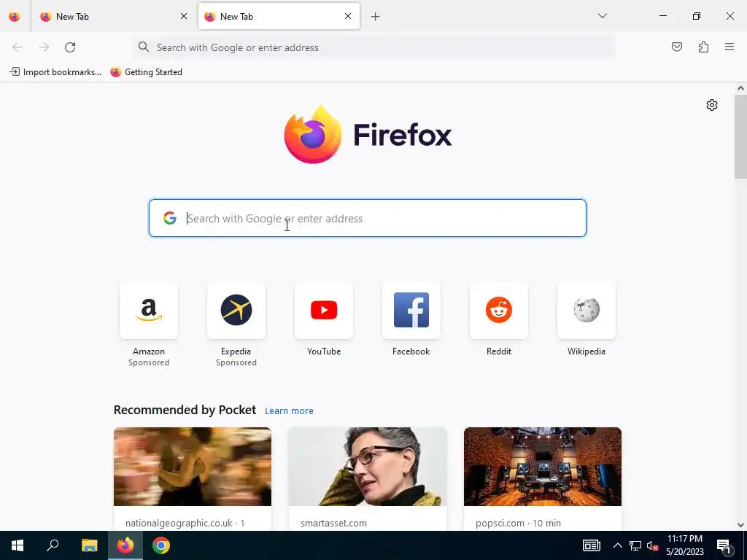Open Import bookmarks from bookmarks toolbar
Screen dimensions: 747x560
(x=55, y=72)
